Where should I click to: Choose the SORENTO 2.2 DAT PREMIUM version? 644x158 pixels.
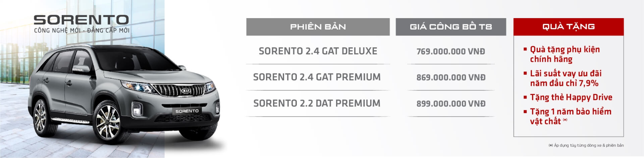[x=317, y=103]
